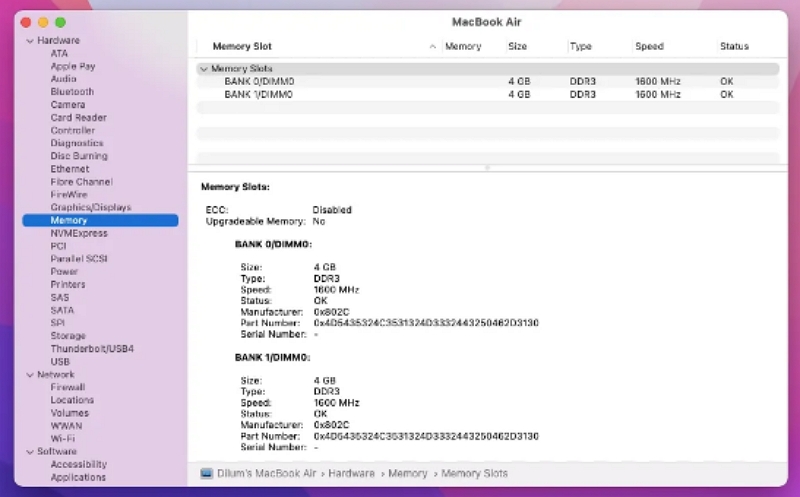Sort by the Status column header
The width and height of the screenshot is (800, 497).
coord(734,46)
